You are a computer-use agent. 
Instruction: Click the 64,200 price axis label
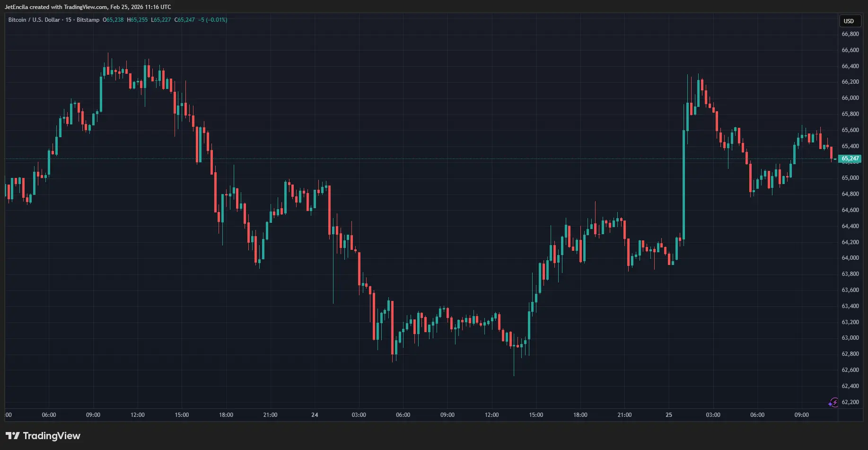click(850, 242)
